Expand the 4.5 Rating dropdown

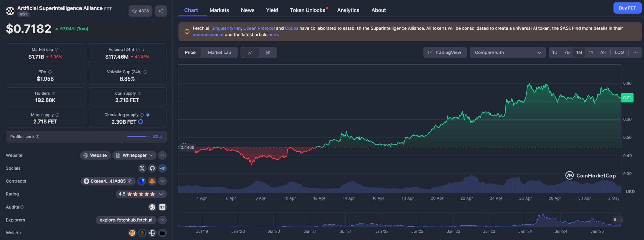tap(141, 194)
